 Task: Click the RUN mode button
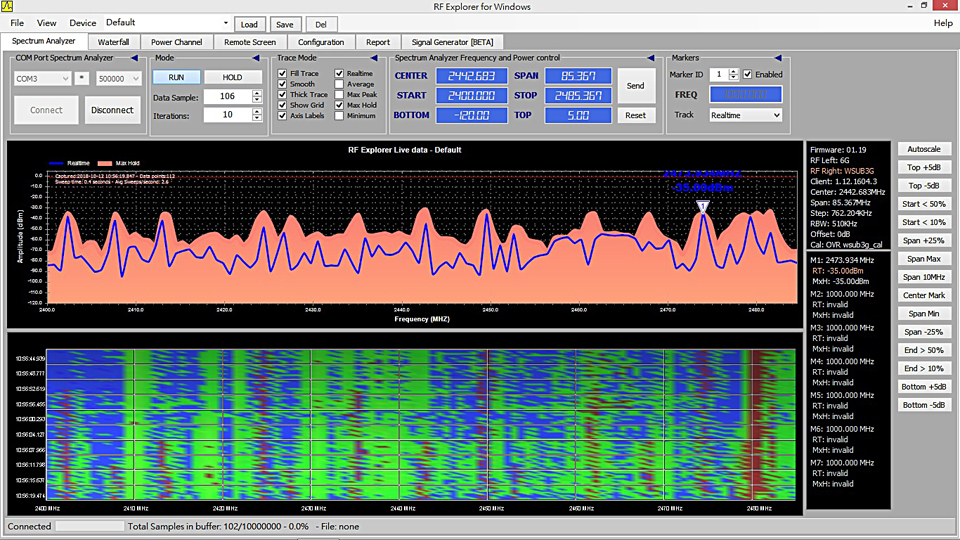(176, 77)
